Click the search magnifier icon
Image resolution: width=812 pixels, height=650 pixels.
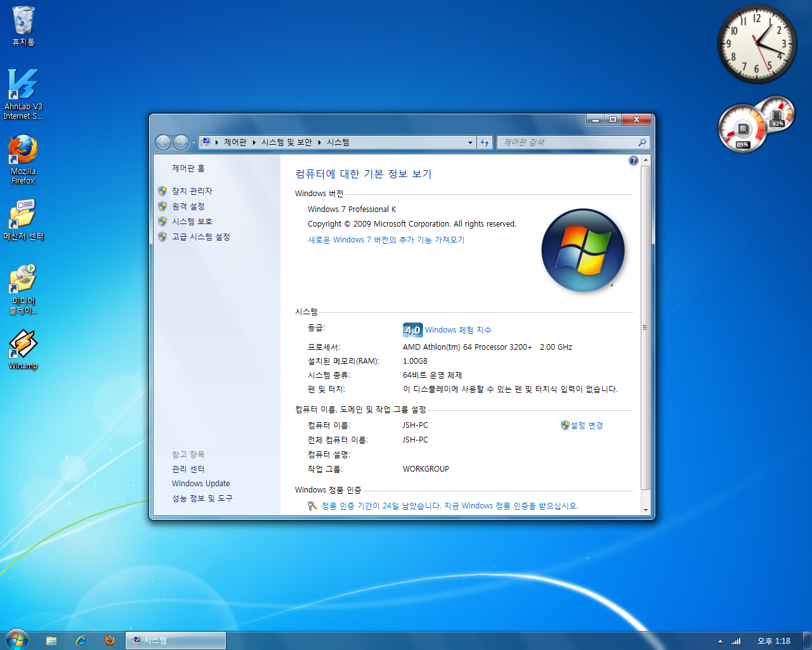[x=642, y=142]
